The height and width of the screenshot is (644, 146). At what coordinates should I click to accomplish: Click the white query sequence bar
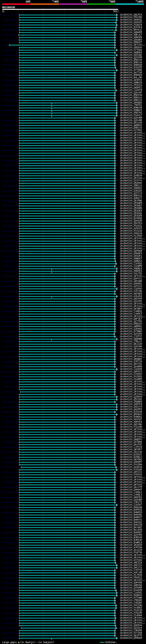click(60, 10)
